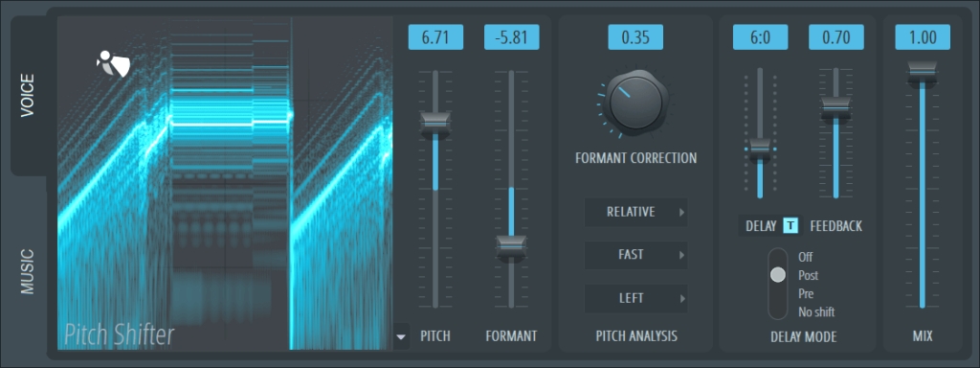The width and height of the screenshot is (980, 368).
Task: Click the bee logo icon in the spectrogram
Action: coord(113,63)
